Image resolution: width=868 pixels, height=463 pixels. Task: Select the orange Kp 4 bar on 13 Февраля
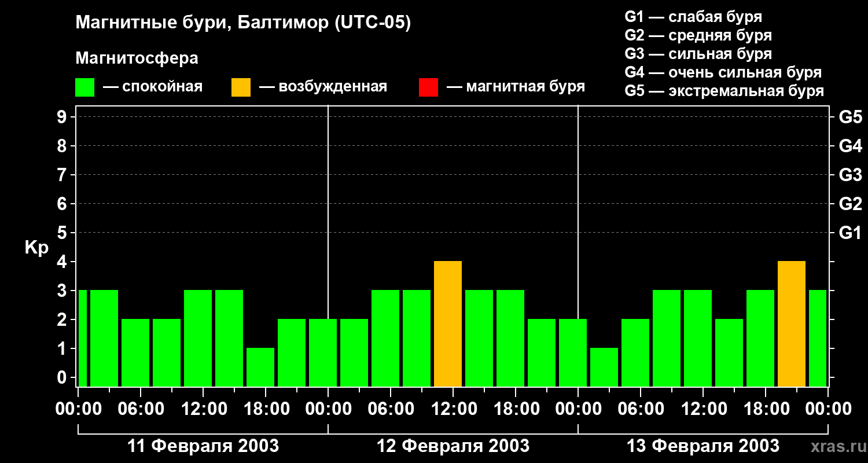point(792,324)
